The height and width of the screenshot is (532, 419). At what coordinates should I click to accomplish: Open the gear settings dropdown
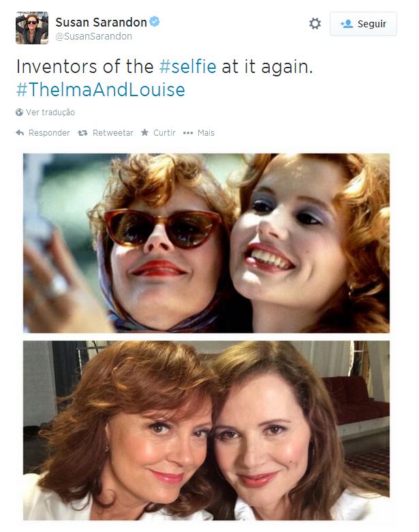[315, 24]
